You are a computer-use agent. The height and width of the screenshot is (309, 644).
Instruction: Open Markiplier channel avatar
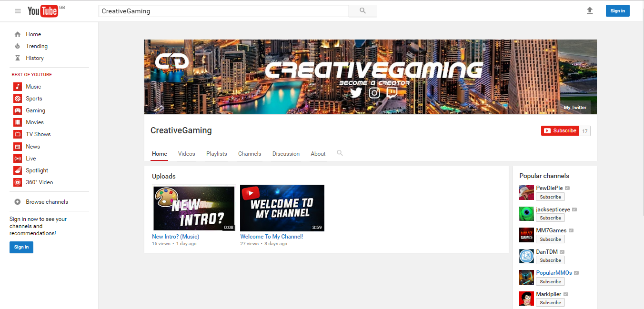click(526, 299)
